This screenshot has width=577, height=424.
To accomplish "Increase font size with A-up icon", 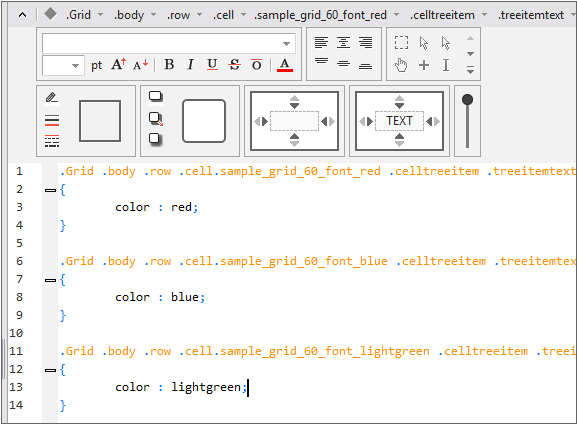I will tap(118, 65).
